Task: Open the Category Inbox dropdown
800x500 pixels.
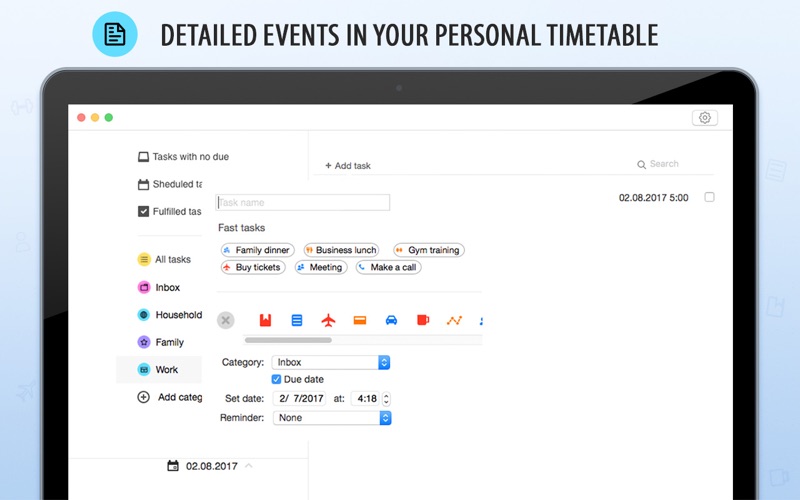Action: point(331,362)
